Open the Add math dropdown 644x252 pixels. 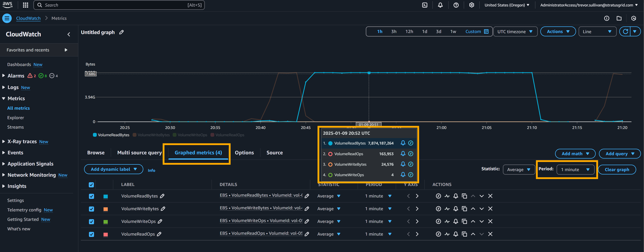click(575, 154)
